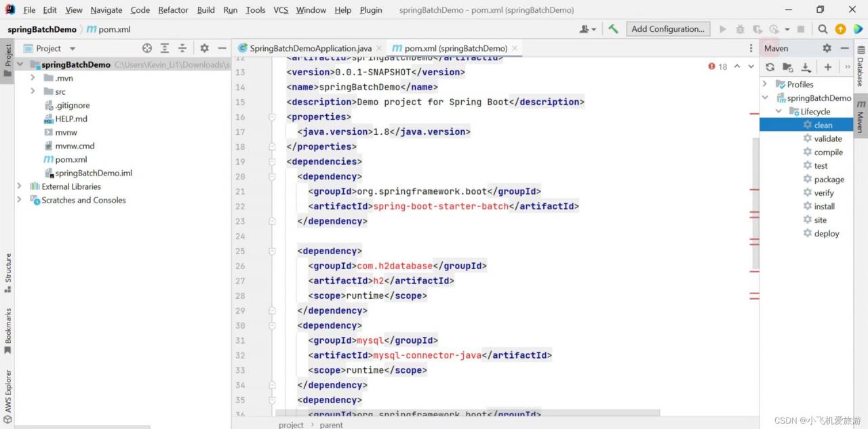Toggle the Maven tool window side tab
This screenshot has width=868, height=429.
[861, 117]
